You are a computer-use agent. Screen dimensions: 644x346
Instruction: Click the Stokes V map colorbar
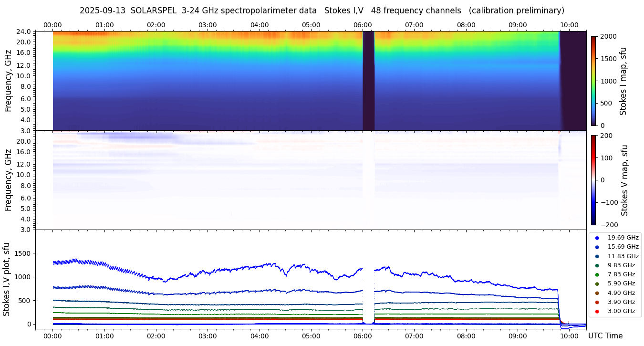point(593,180)
